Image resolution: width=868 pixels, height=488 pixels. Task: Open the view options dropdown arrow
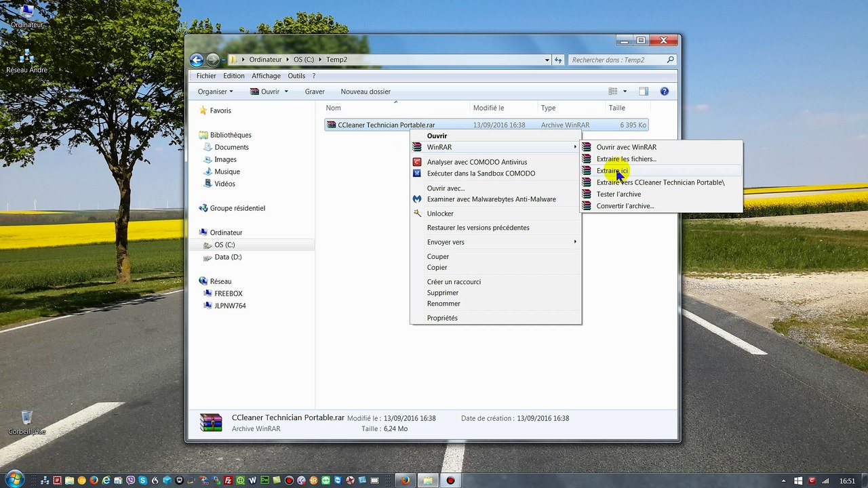pyautogui.click(x=625, y=91)
